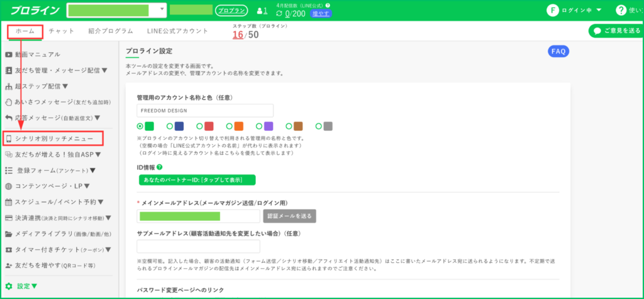Click the FREEDOM DESIGN account name field
This screenshot has width=644, height=299.
coord(205,111)
